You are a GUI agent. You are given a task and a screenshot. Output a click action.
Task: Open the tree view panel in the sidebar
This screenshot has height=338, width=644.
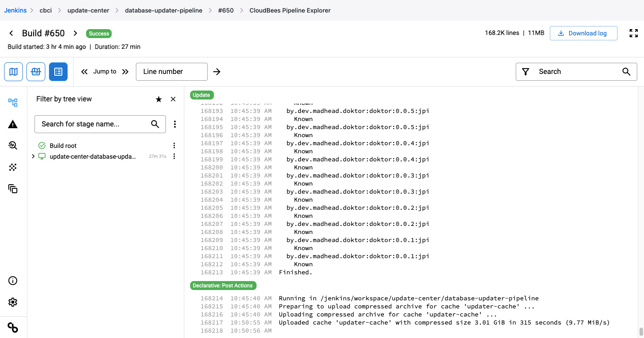coord(13,102)
